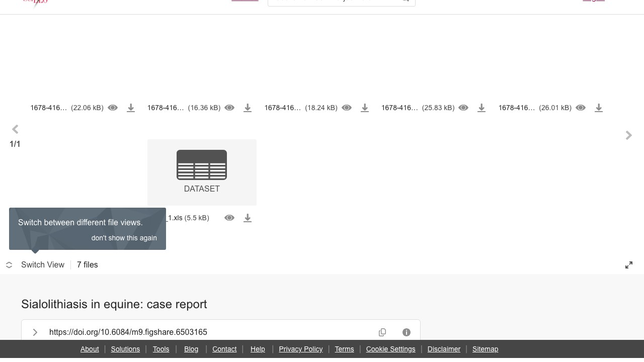This screenshot has height=362, width=644.
Task: Download the 18.24 kB file
Action: pos(365,108)
